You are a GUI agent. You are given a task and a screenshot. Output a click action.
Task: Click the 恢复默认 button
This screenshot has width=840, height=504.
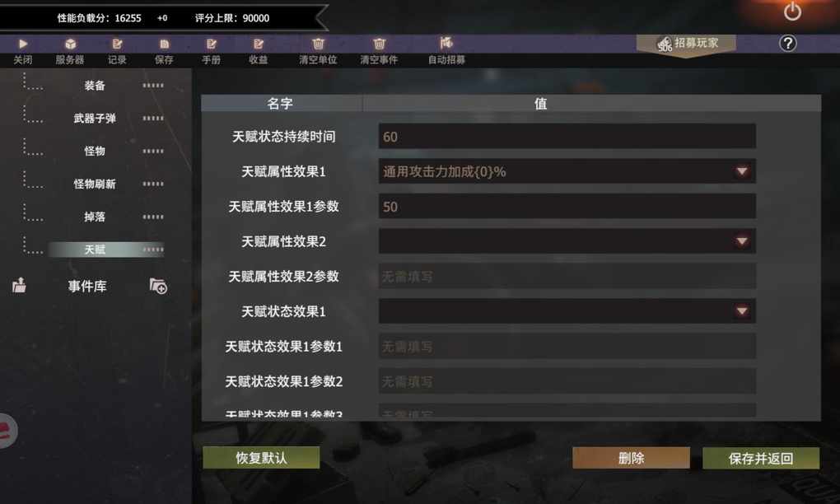tap(261, 458)
